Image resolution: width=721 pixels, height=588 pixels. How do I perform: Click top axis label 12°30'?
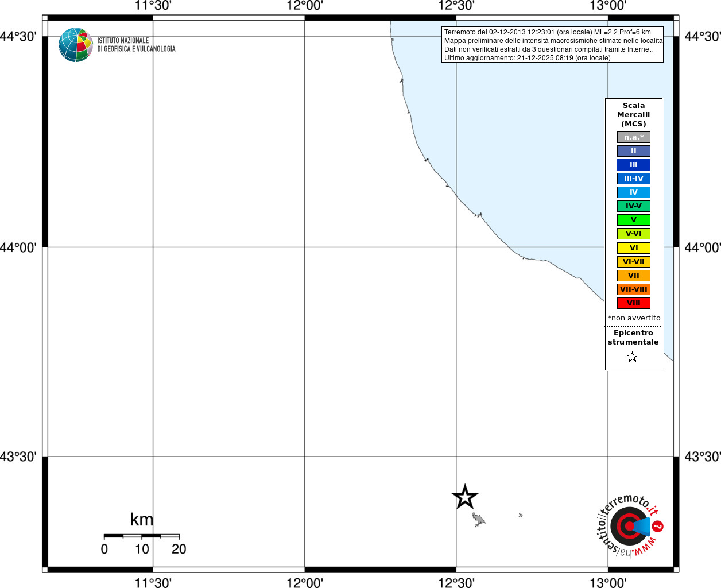(456, 6)
